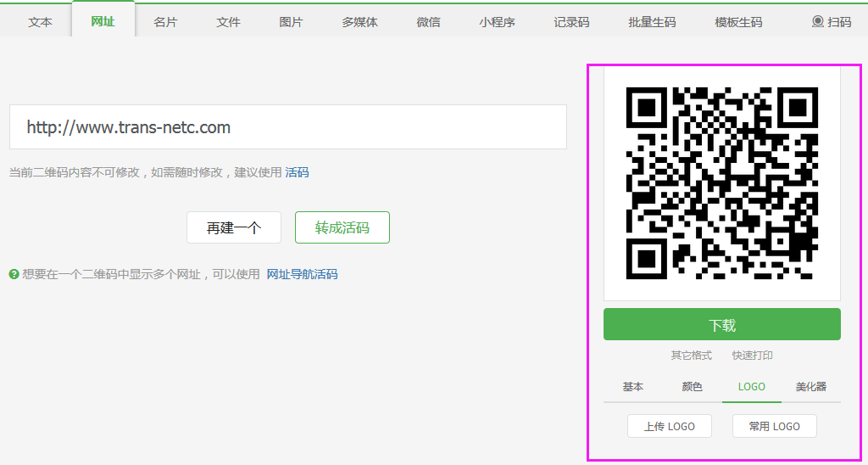
Task: Select the 文件 tab
Action: coord(228,22)
